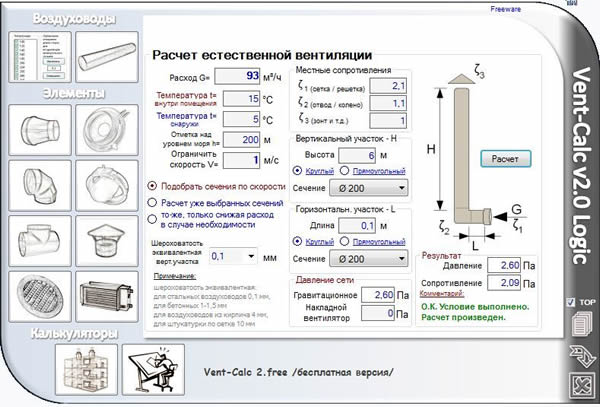Image resolution: width=600 pixels, height=407 pixels.
Task: Expand the horizontal section Ø 200 dropdown
Action: click(369, 259)
